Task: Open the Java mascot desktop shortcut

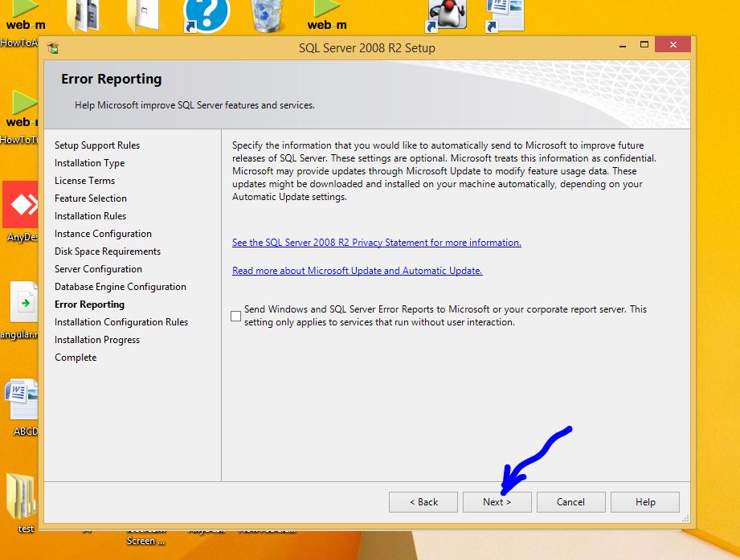Action: 447,14
